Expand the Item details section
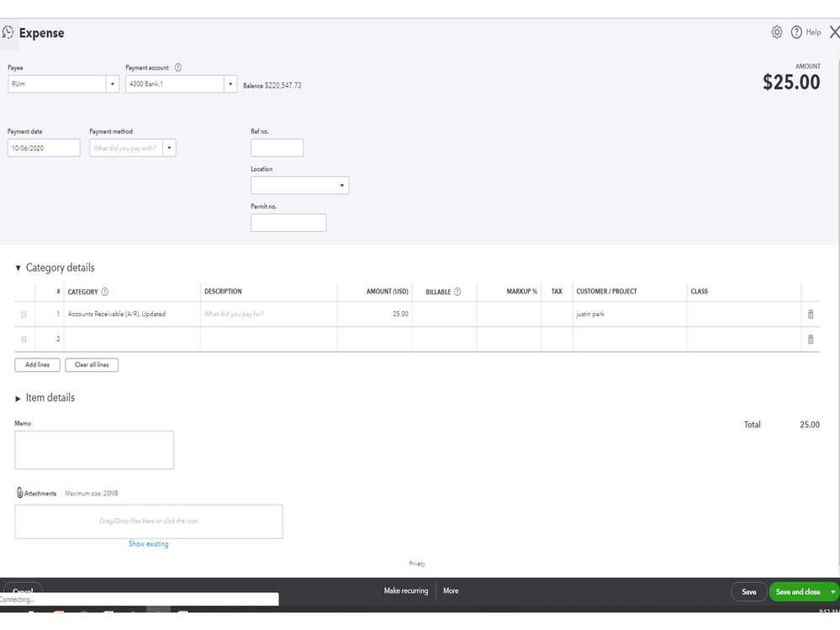This screenshot has height=630, width=840. 18,399
